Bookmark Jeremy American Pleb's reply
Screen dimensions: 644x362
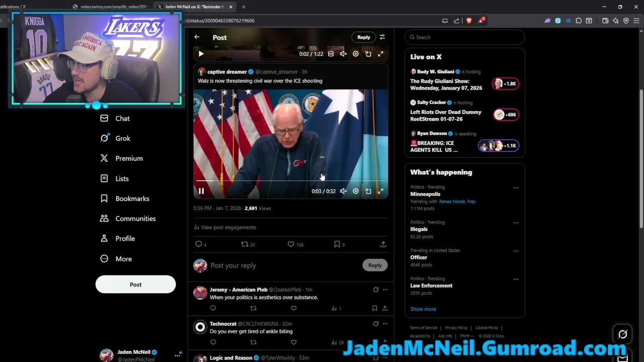click(x=374, y=308)
